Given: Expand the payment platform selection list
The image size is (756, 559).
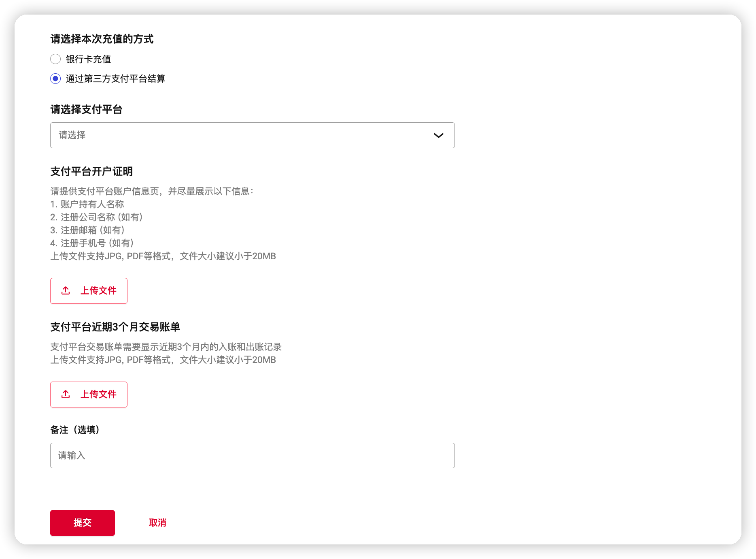Looking at the screenshot, I should click(253, 135).
